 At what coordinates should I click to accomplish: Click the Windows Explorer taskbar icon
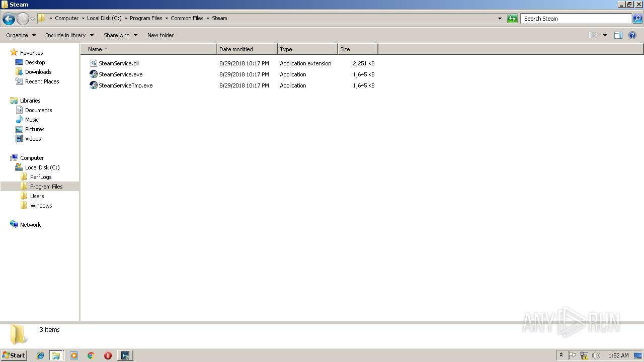[x=56, y=355]
